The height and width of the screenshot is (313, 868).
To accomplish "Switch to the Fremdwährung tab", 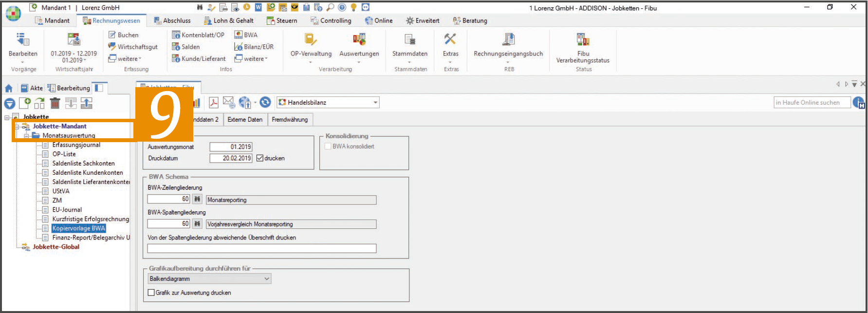I will click(290, 120).
